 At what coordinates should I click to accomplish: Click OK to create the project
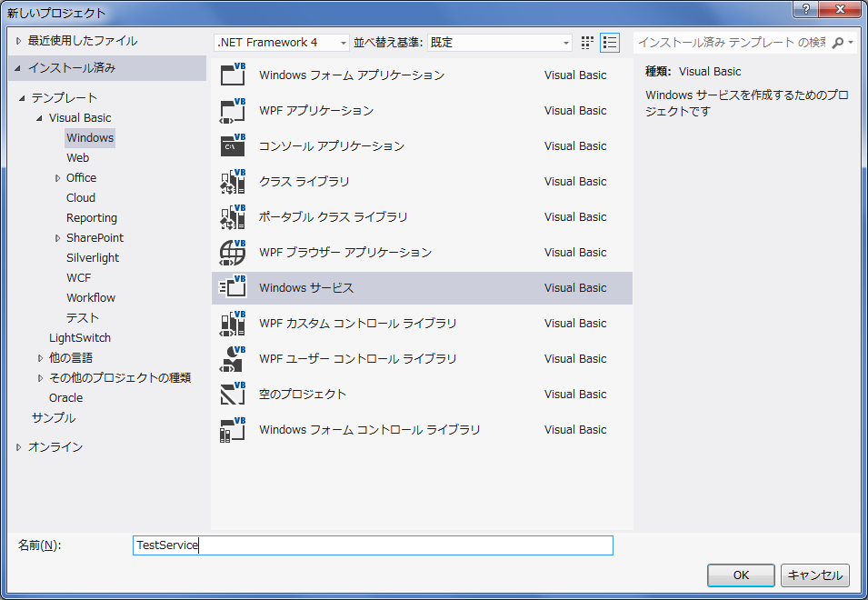pos(741,575)
